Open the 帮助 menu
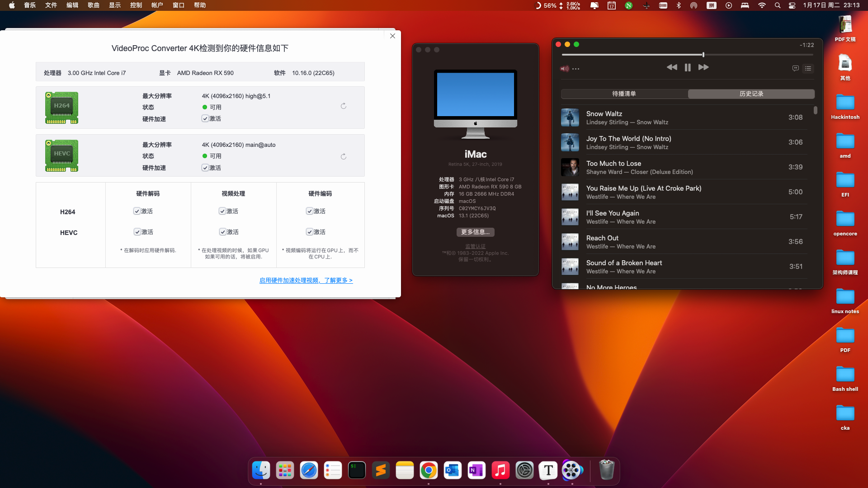 coord(200,5)
